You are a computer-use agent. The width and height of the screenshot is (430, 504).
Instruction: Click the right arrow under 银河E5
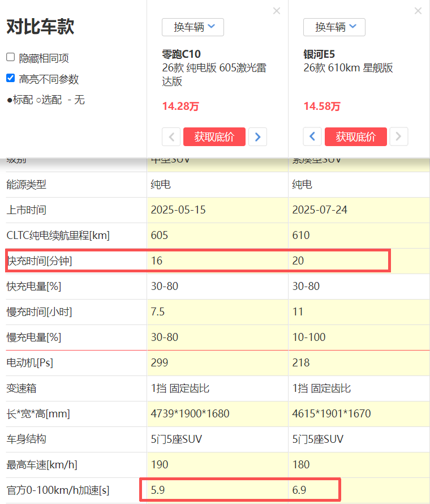pos(399,136)
